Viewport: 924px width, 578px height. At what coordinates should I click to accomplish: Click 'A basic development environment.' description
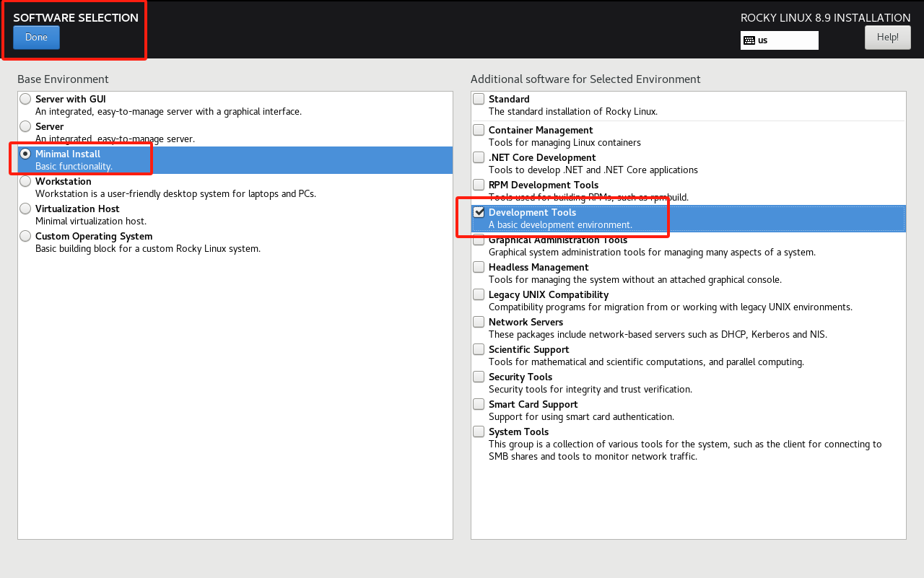coord(560,225)
